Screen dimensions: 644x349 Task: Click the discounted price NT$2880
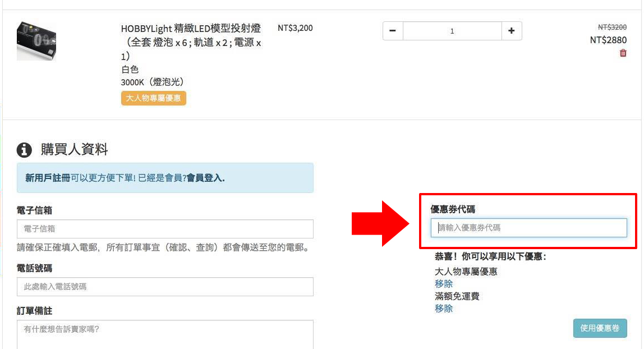tap(608, 40)
